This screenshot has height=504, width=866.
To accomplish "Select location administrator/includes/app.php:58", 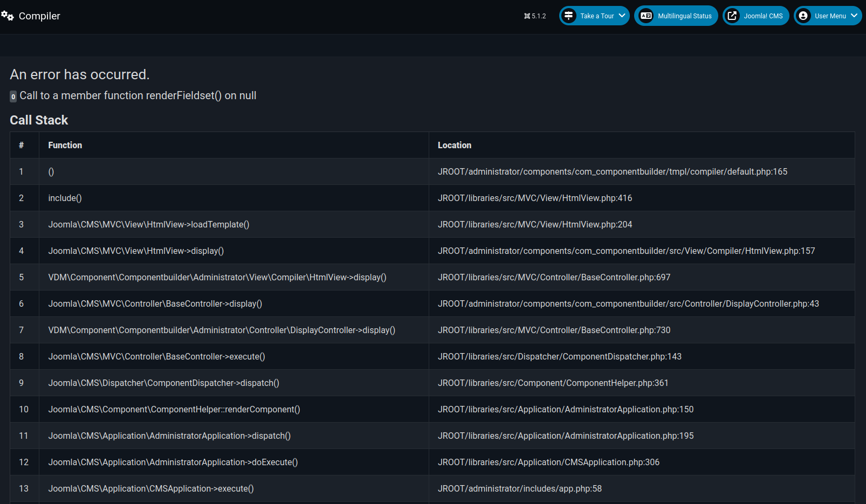I will (520, 488).
